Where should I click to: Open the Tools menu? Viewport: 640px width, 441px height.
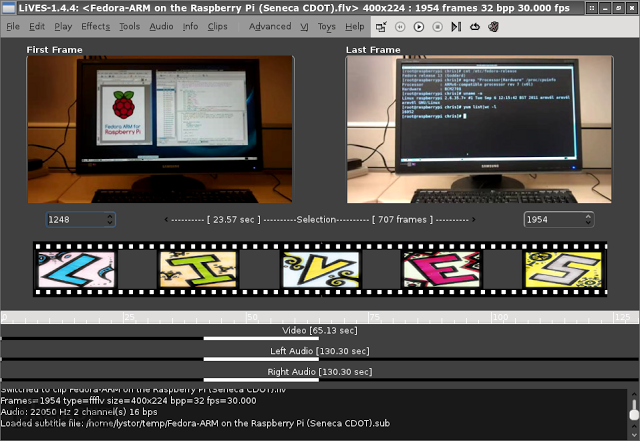point(129,27)
